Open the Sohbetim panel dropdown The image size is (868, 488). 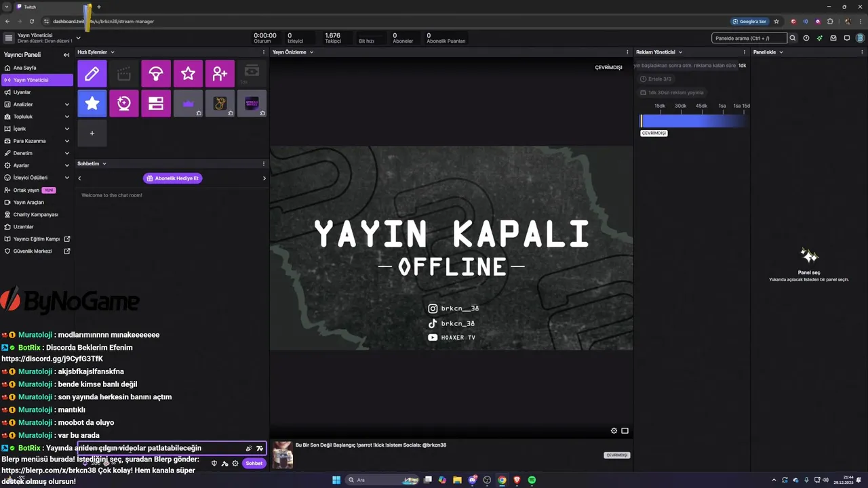tap(104, 163)
